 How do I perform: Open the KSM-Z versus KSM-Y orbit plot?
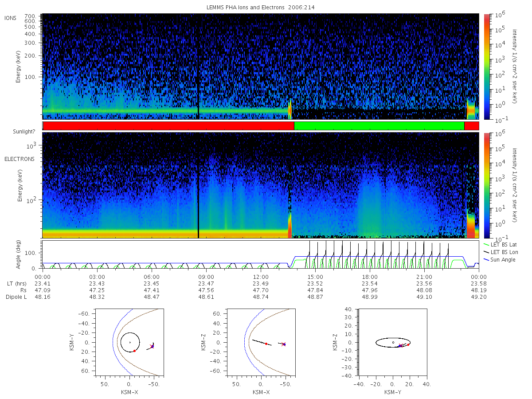coord(393,342)
